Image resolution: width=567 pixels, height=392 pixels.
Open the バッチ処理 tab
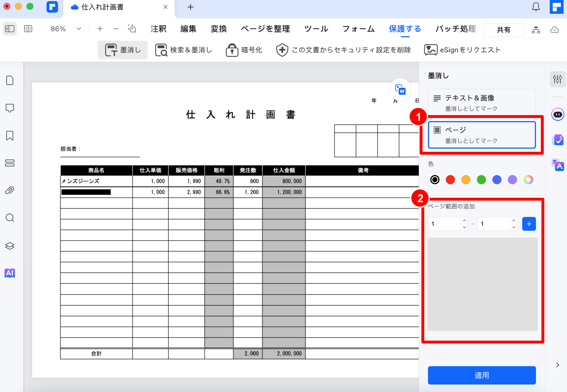click(x=456, y=29)
